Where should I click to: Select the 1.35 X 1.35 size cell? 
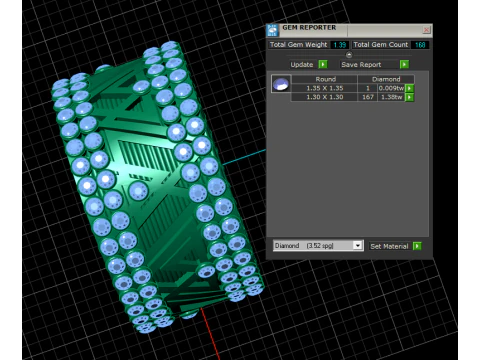click(324, 88)
